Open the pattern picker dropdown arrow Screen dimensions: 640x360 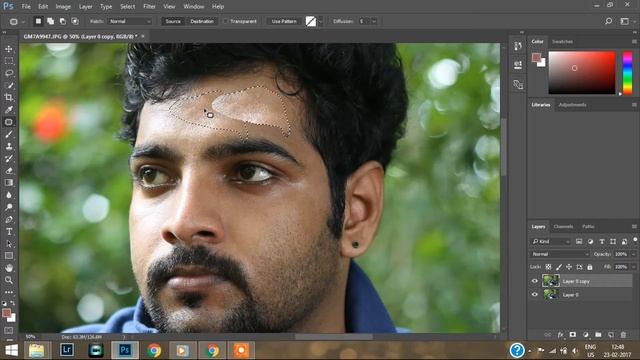tap(321, 21)
